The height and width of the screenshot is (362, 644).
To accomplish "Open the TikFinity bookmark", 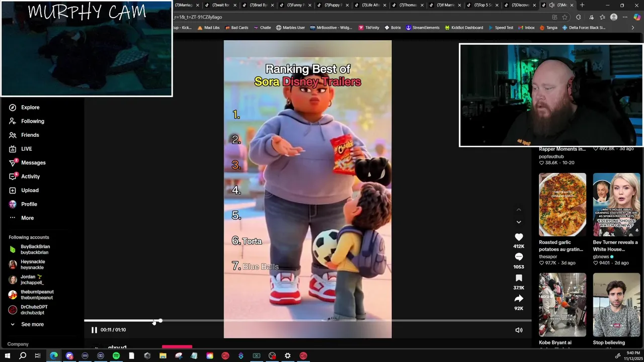I will [x=369, y=28].
